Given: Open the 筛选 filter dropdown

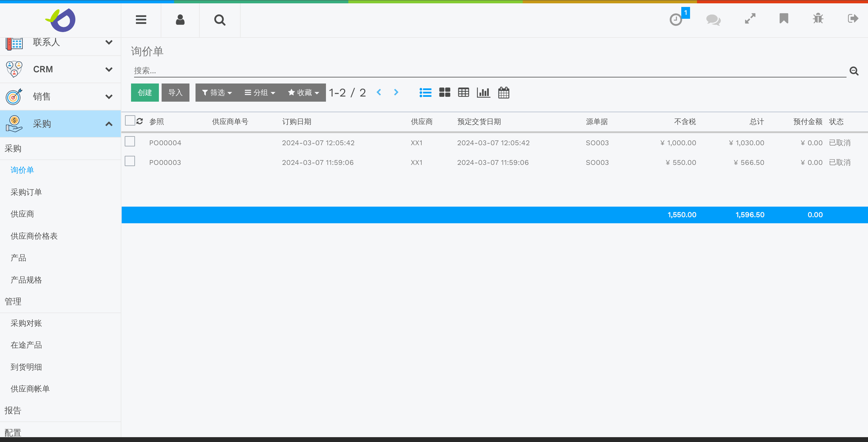Looking at the screenshot, I should point(217,93).
